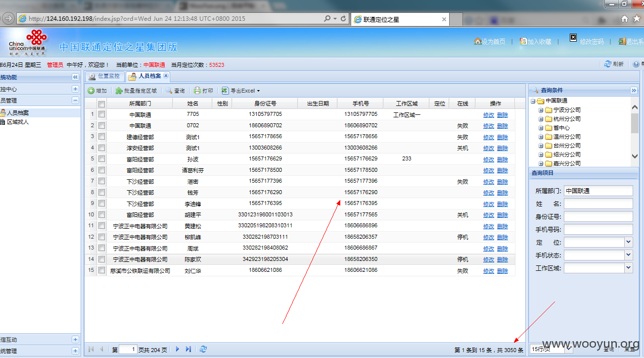Screen dimensions: 644x358
Task: Click the search magnifier in address bar
Action: pos(327,19)
